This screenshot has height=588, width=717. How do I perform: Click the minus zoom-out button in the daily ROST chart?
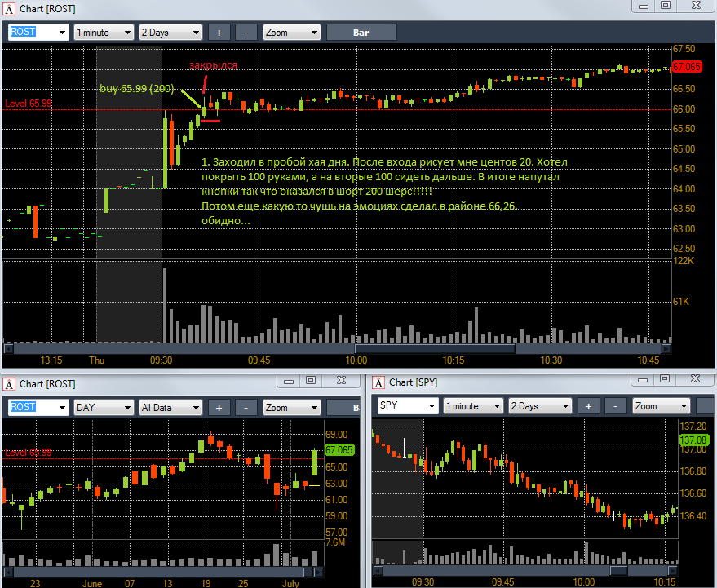tap(246, 408)
